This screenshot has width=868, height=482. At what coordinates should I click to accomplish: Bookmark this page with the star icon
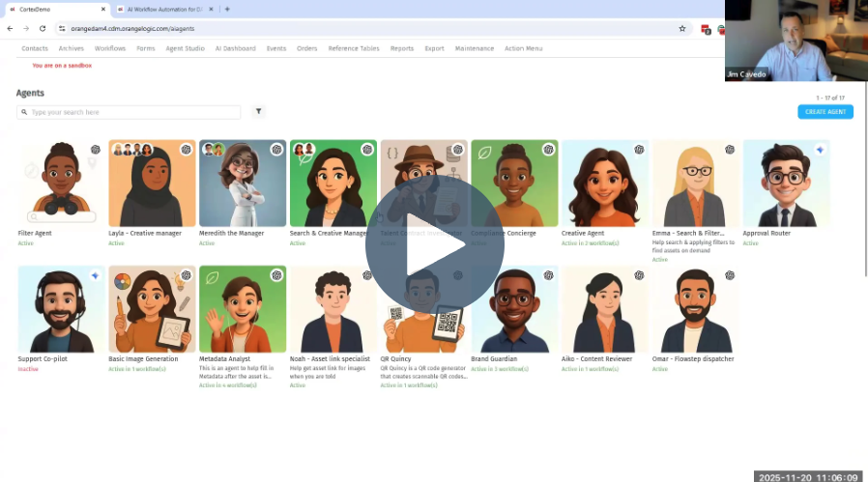pos(682,29)
